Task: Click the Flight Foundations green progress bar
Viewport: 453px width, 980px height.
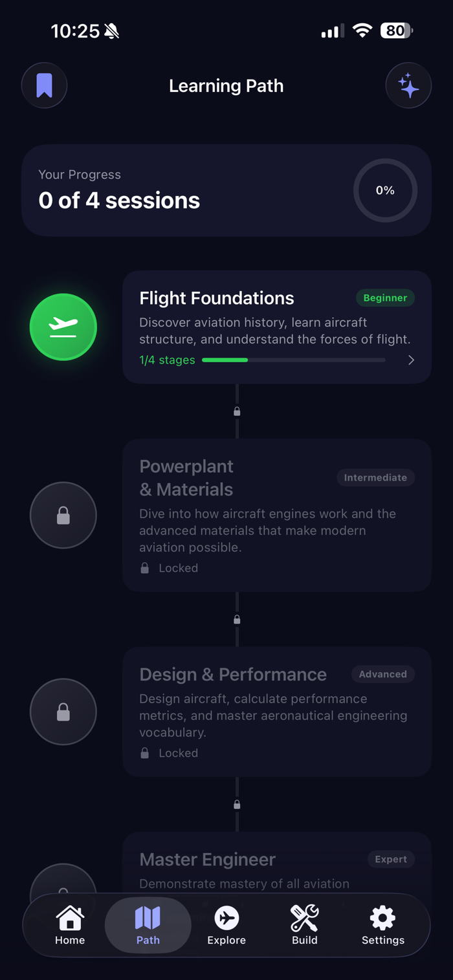Action: coord(294,360)
